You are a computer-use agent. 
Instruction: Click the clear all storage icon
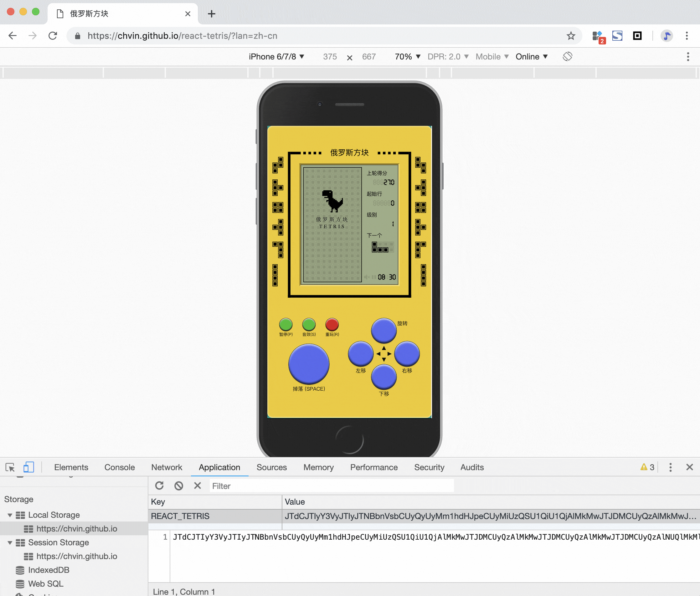(178, 486)
